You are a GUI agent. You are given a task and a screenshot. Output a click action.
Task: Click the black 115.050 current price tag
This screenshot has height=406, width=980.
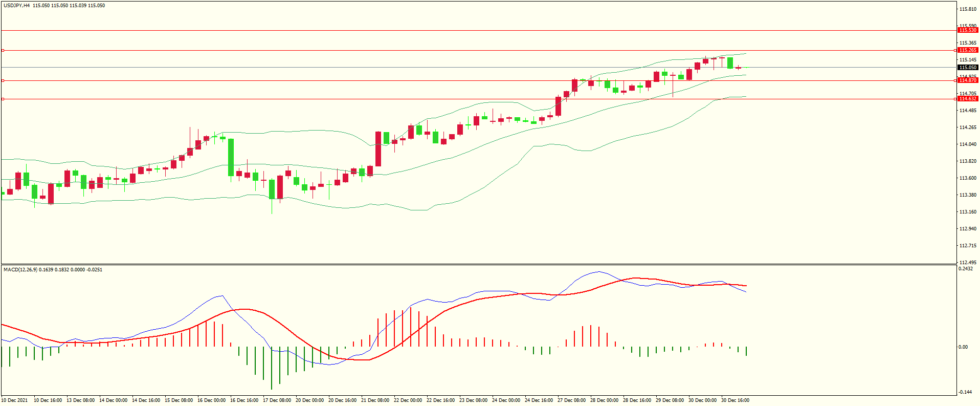(x=967, y=67)
